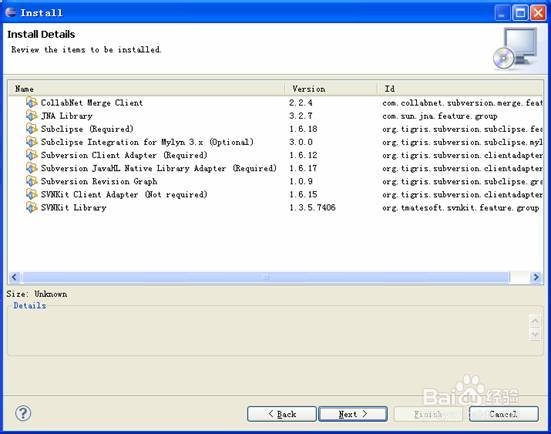Sort by the Version column header
This screenshot has width=551, height=434.
[331, 89]
